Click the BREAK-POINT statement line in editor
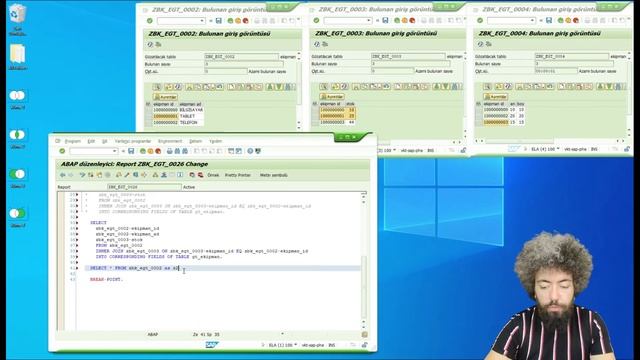Image resolution: width=640 pixels, height=360 pixels. pyautogui.click(x=106, y=280)
